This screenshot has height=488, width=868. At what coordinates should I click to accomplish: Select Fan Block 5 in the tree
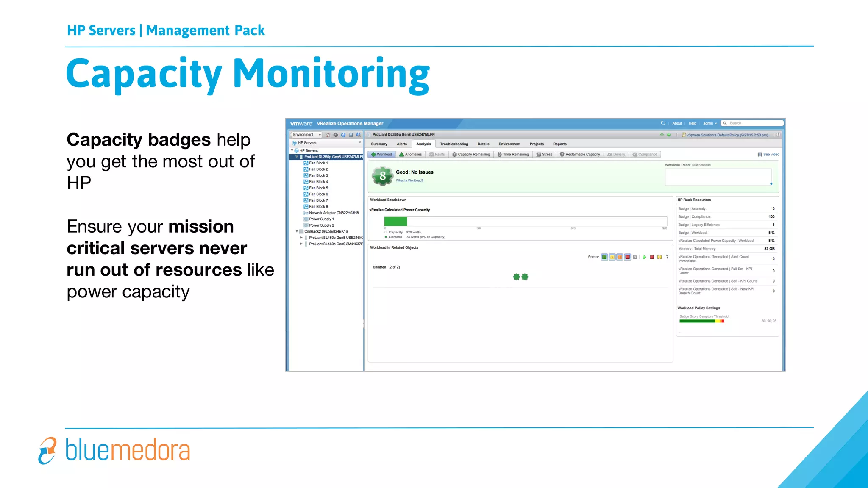click(318, 188)
